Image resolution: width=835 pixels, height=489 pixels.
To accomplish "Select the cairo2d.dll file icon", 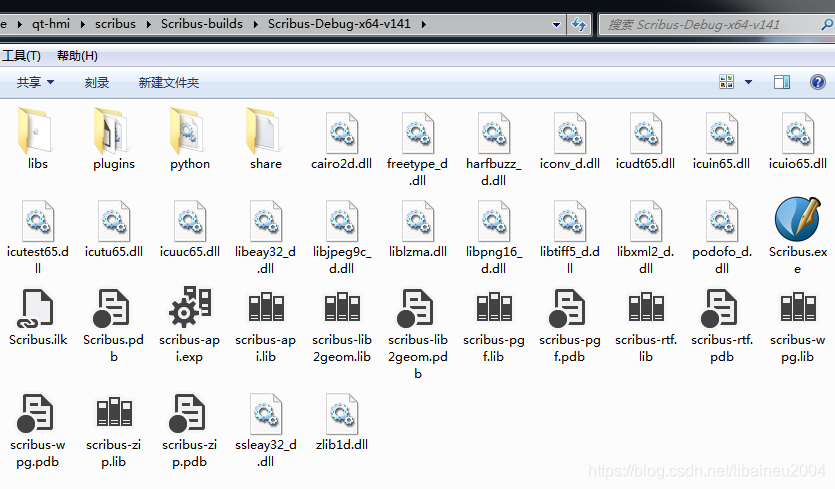I will [x=341, y=133].
